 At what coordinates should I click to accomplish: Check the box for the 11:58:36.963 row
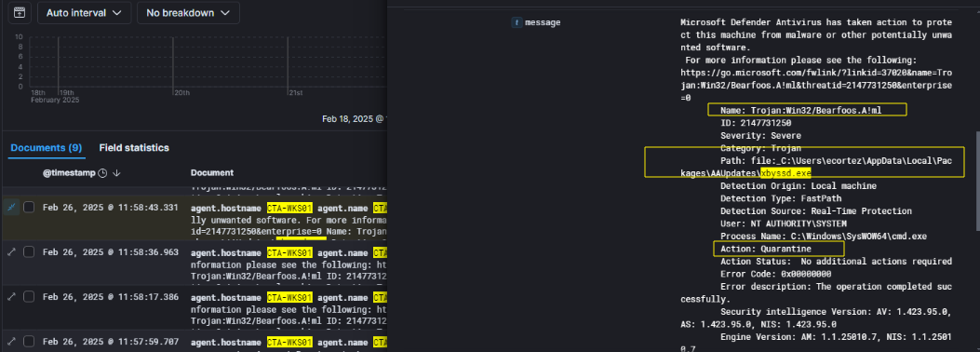coord(29,252)
